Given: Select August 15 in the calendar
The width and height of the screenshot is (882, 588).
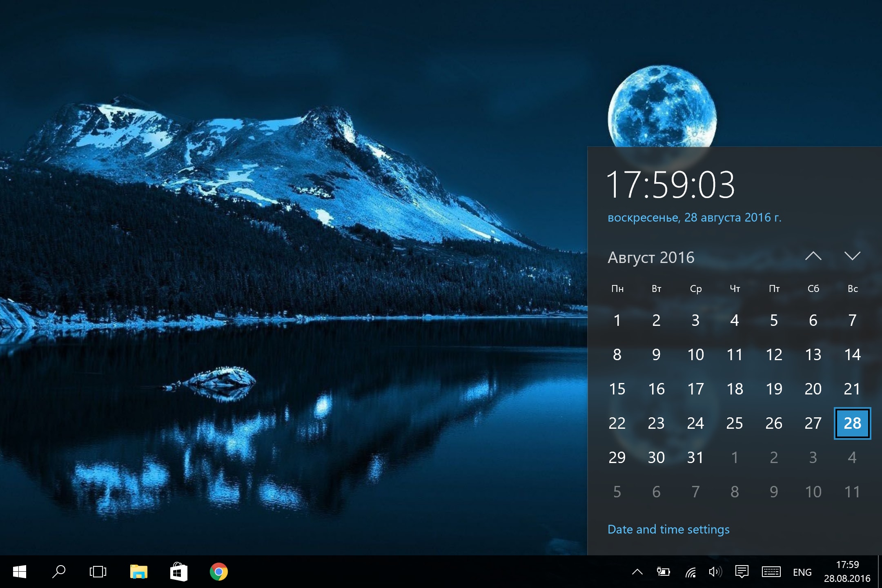Looking at the screenshot, I should (617, 389).
